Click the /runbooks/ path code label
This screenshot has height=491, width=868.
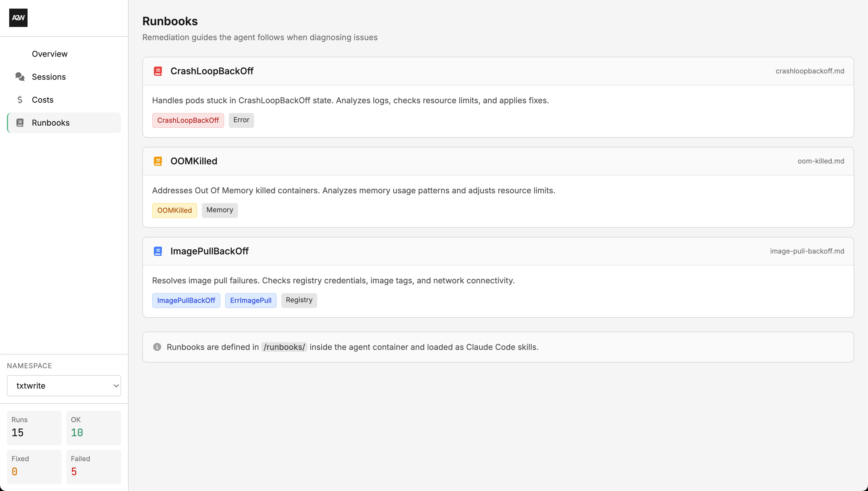(x=284, y=347)
